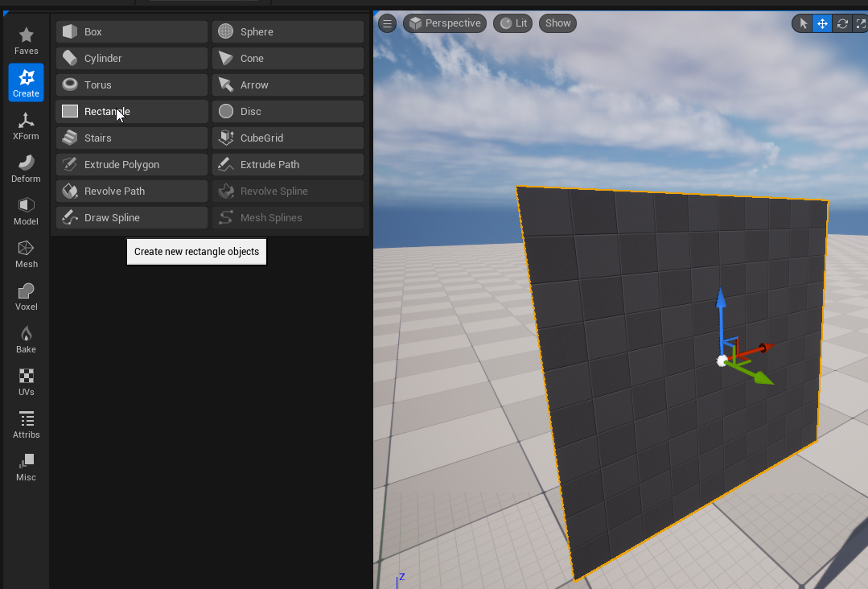
Task: Open the Show flags menu
Action: pos(558,23)
